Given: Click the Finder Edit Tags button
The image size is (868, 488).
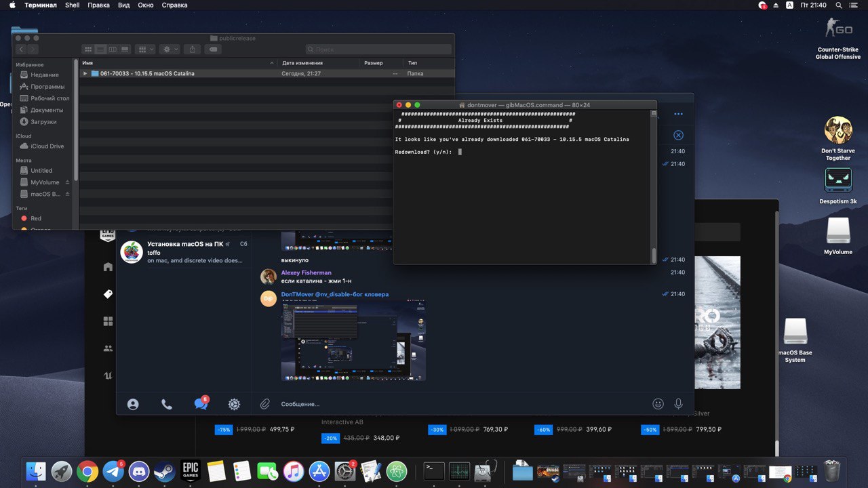Looking at the screenshot, I should [213, 49].
